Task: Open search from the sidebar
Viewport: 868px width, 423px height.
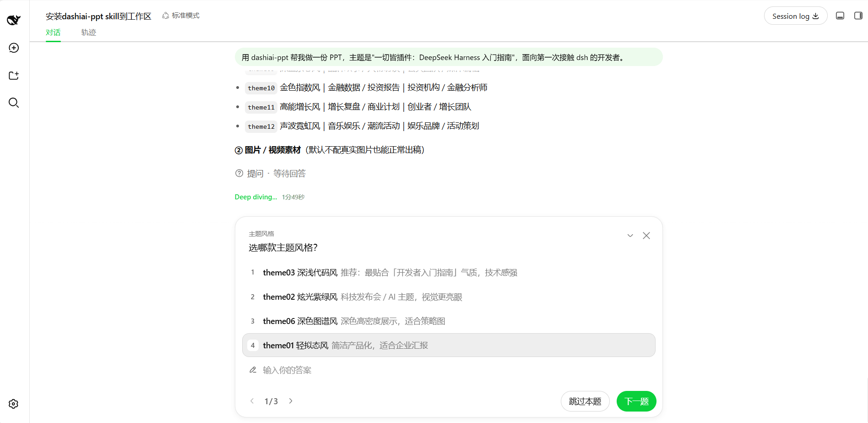Action: click(14, 103)
